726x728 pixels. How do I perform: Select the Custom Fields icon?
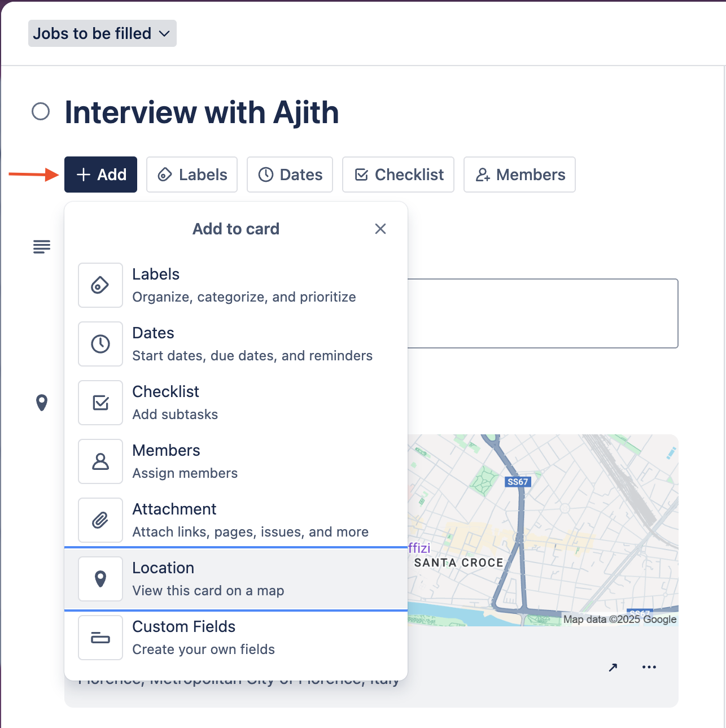(100, 638)
